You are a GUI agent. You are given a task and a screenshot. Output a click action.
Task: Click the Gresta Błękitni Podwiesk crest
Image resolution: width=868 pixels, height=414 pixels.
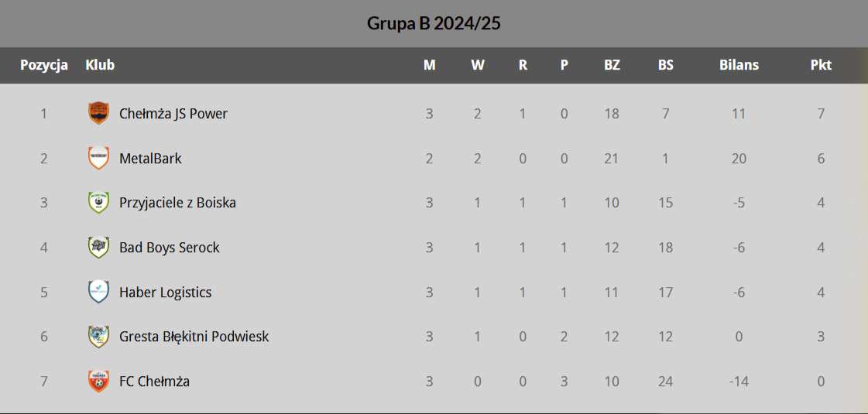point(98,337)
